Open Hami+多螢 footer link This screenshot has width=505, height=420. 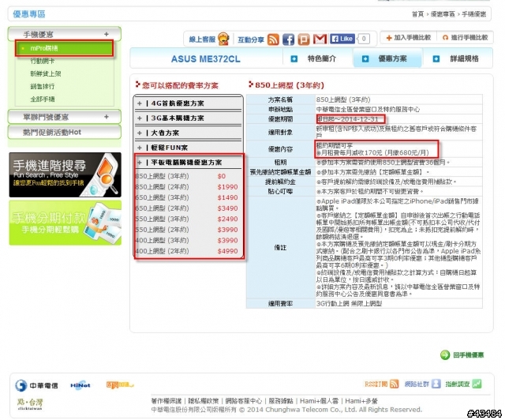pos(361,401)
